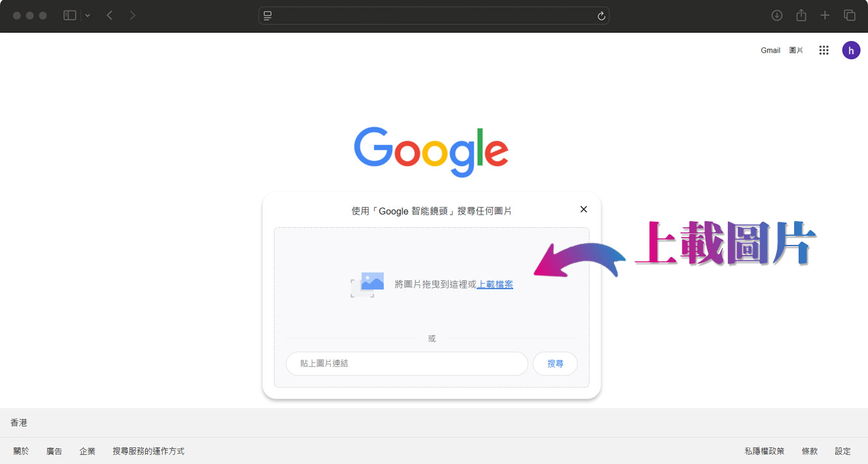
Task: Go back to the previous page
Action: coord(110,15)
